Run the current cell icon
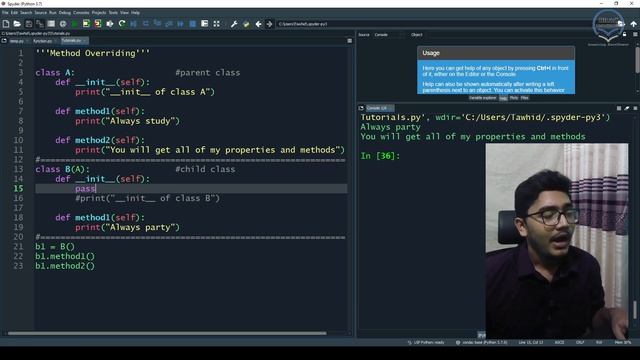 click(86, 24)
